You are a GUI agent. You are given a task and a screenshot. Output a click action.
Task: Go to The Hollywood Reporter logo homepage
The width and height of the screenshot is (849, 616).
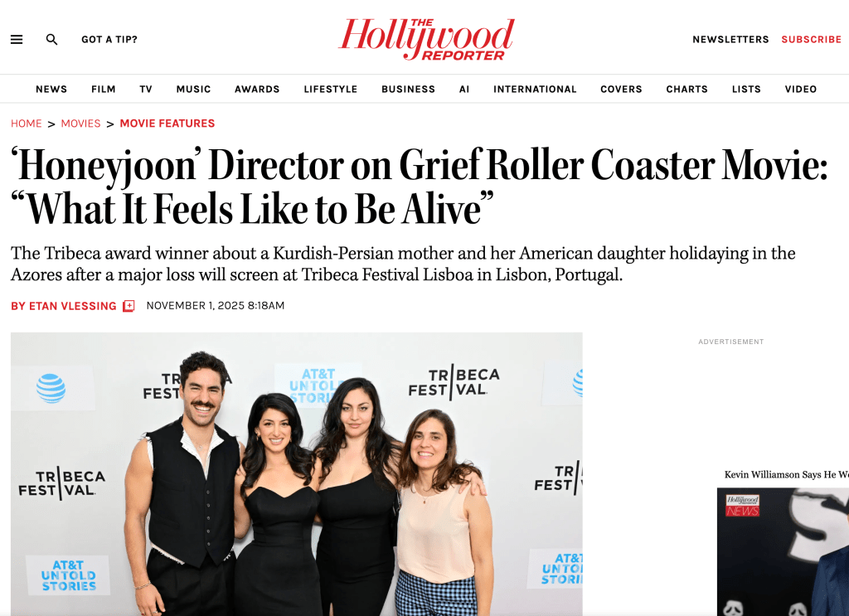[x=426, y=40]
